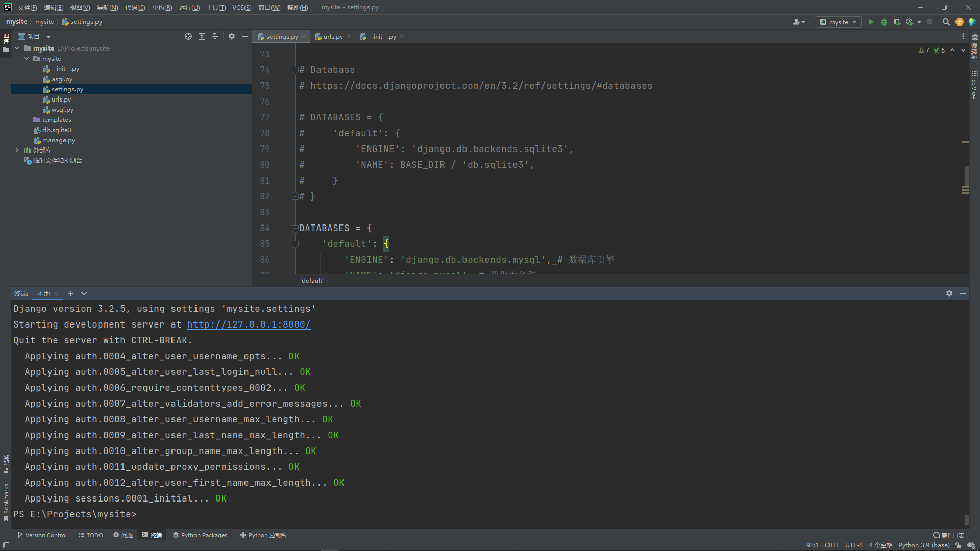980x551 pixels.
Task: Click the orange update arrow icon
Action: pyautogui.click(x=960, y=22)
